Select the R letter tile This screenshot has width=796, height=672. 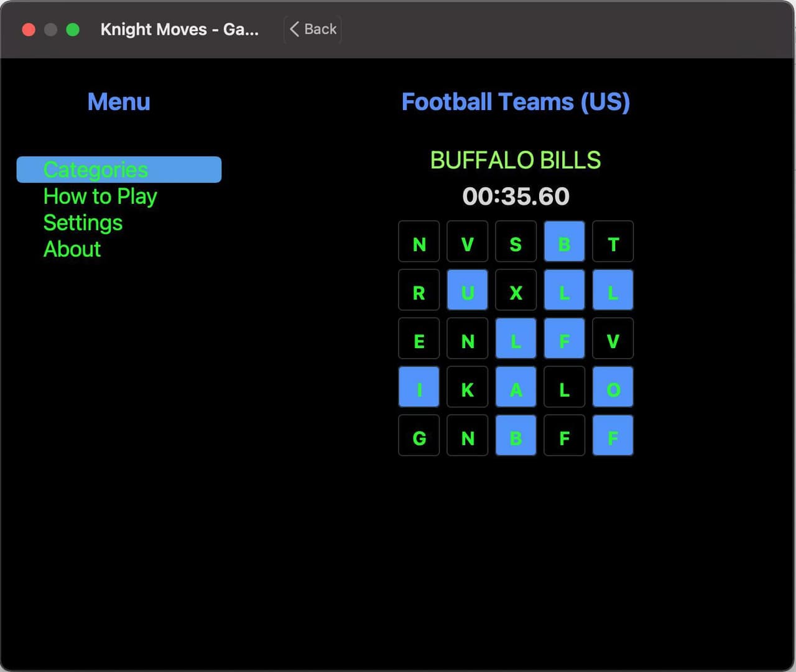click(419, 290)
